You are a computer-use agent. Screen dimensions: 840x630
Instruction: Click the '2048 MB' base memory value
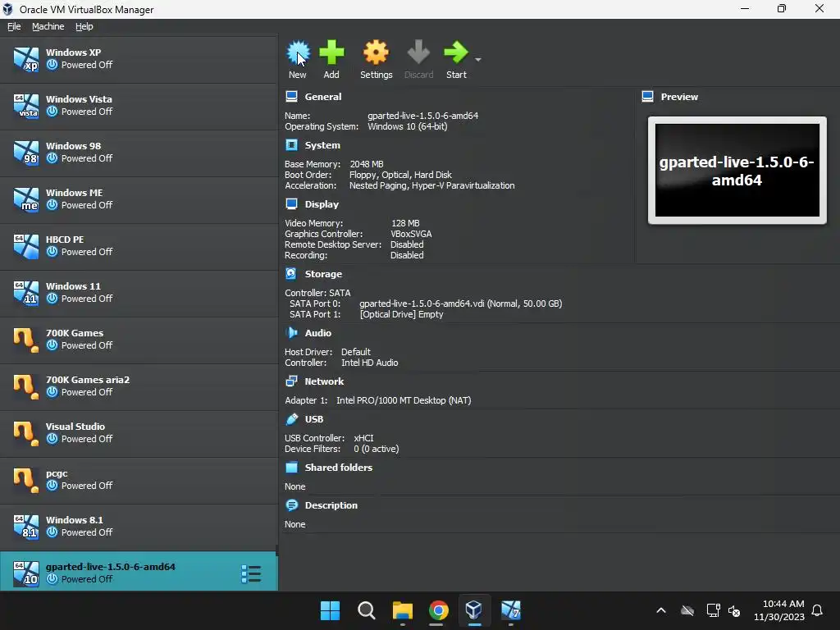click(x=367, y=164)
